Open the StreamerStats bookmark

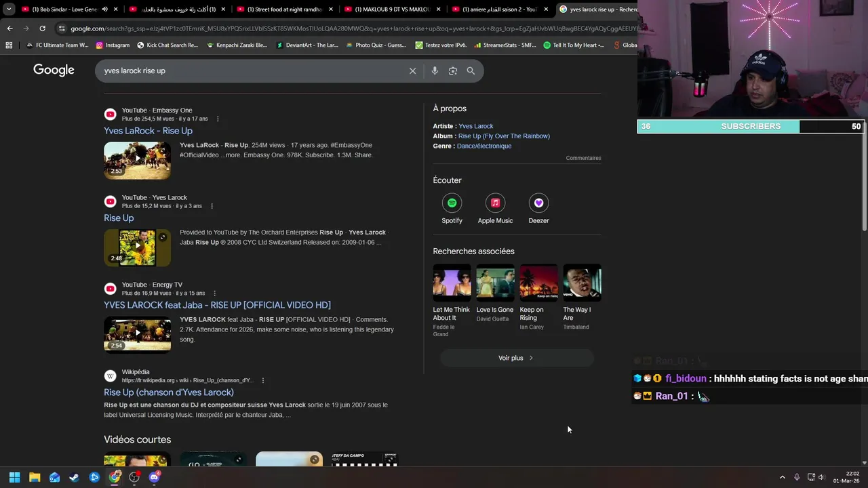[505, 45]
